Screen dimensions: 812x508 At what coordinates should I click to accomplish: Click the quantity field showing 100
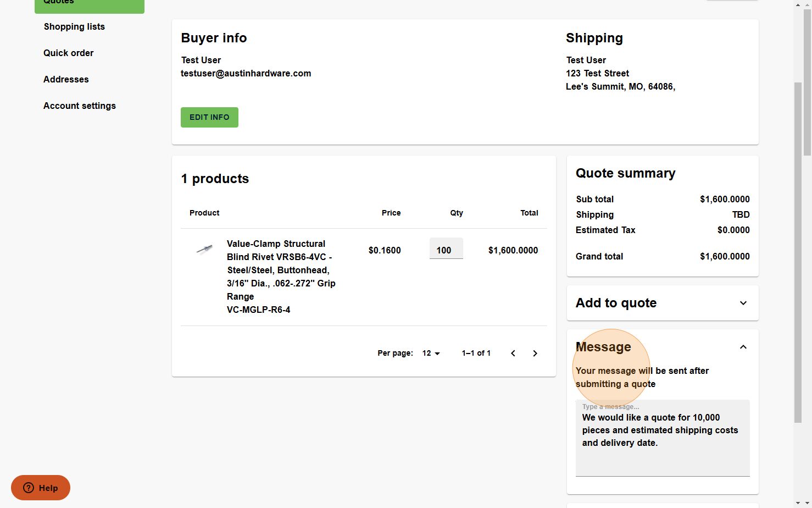click(446, 250)
